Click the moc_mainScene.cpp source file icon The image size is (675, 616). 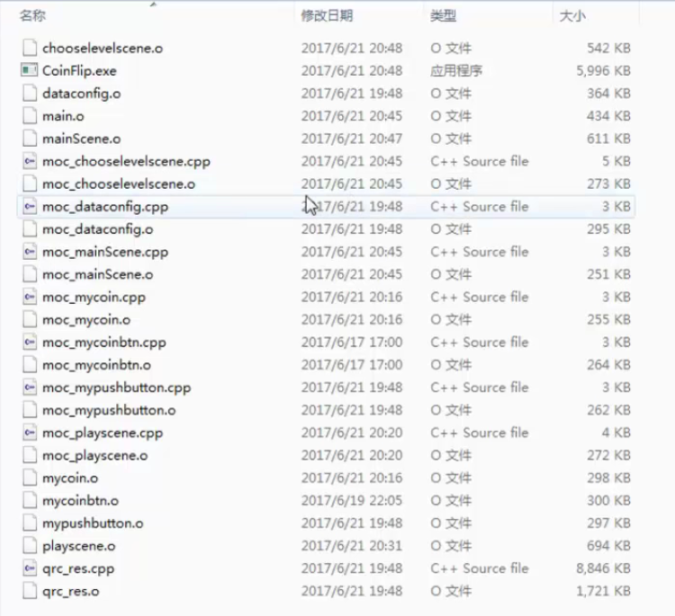pyautogui.click(x=30, y=252)
